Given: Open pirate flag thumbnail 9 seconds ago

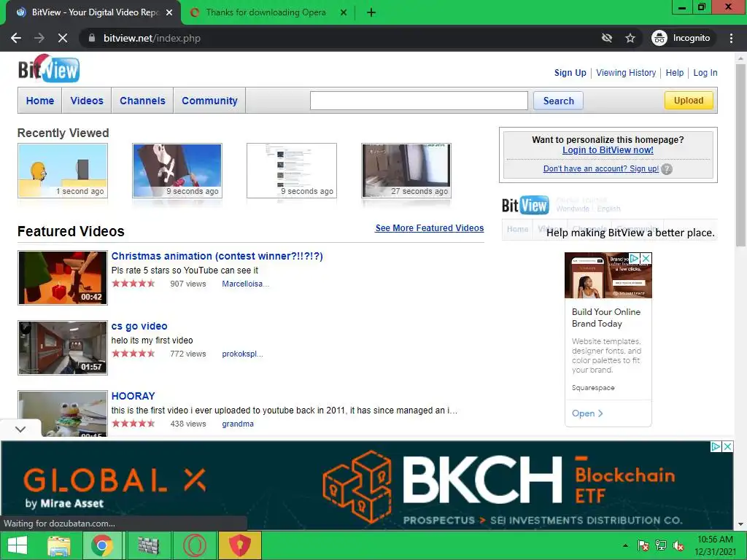Looking at the screenshot, I should 177,171.
